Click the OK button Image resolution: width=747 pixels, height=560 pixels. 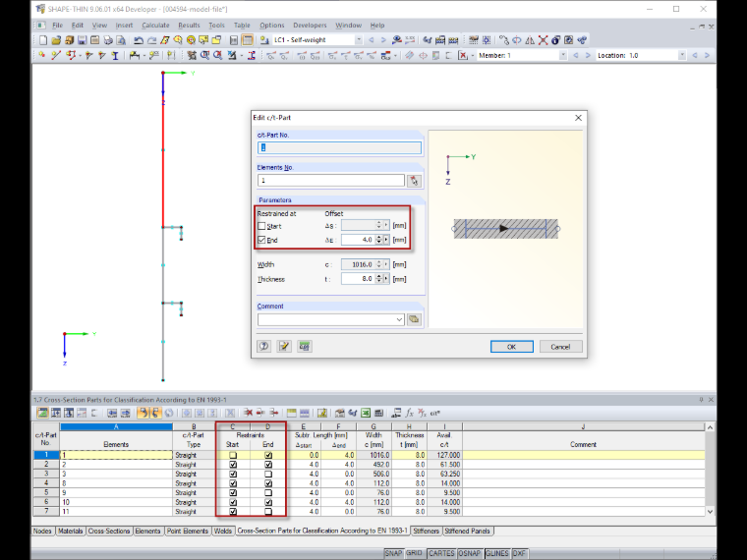(x=512, y=347)
